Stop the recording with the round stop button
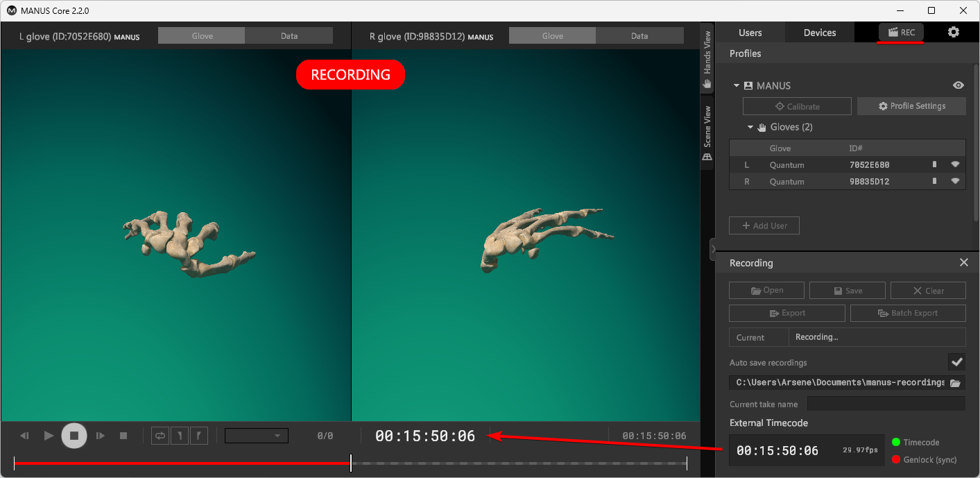 [74, 436]
